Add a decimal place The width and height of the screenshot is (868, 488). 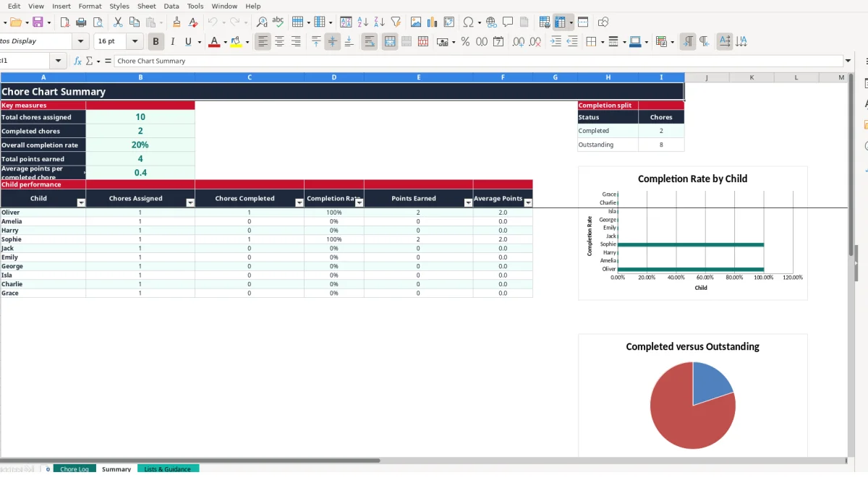coord(518,42)
